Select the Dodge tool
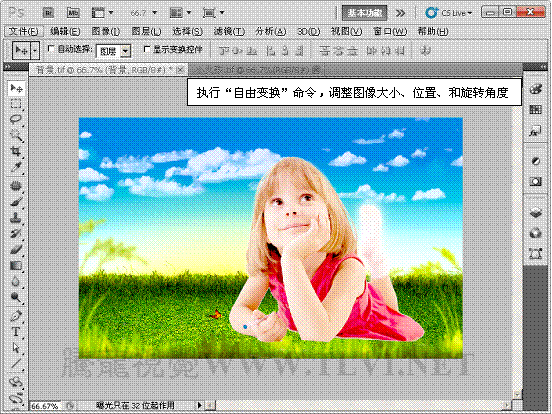 pyautogui.click(x=16, y=297)
